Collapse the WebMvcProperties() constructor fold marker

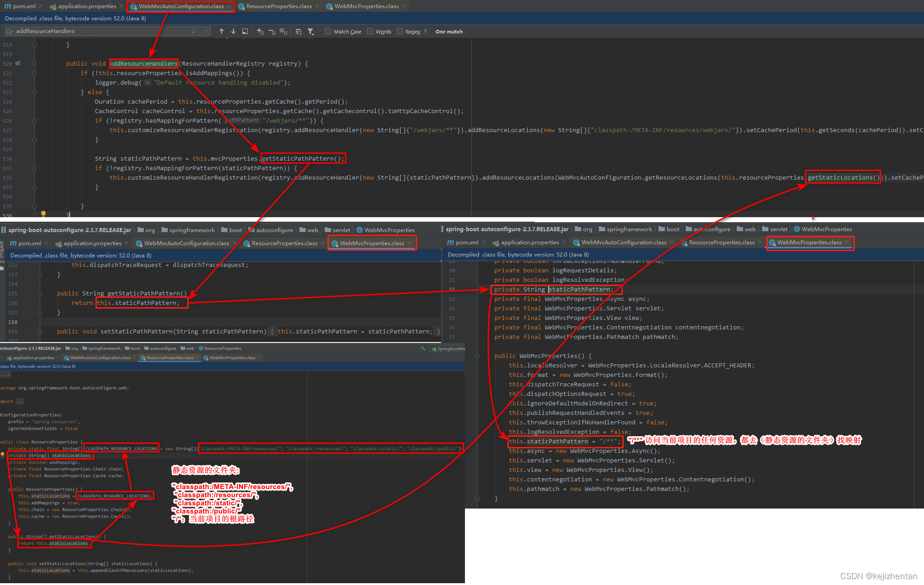pyautogui.click(x=477, y=356)
